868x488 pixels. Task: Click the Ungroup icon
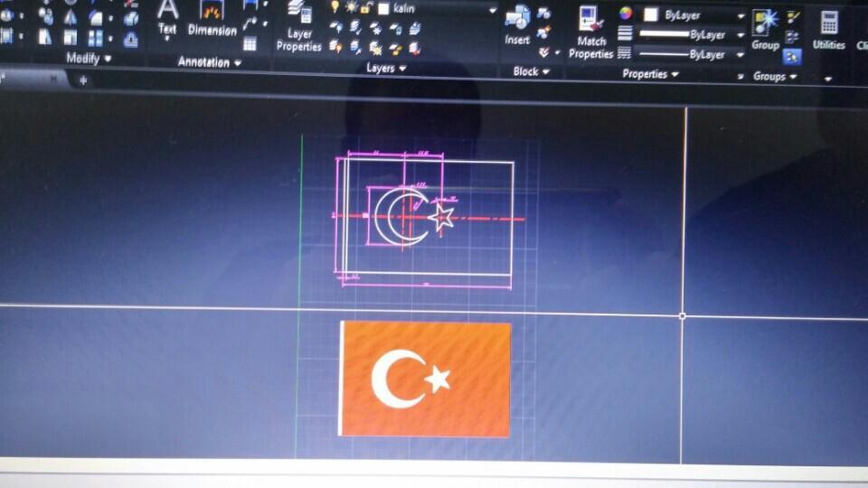793,18
